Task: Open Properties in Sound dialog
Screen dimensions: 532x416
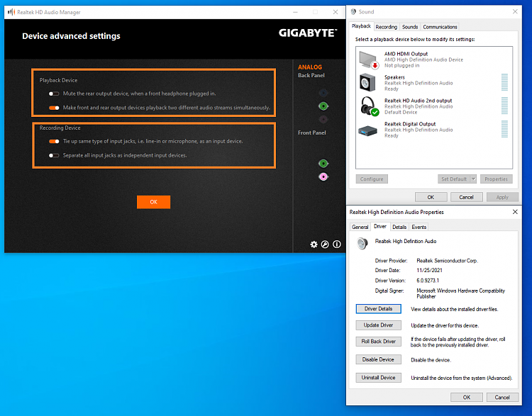Action: tap(496, 179)
